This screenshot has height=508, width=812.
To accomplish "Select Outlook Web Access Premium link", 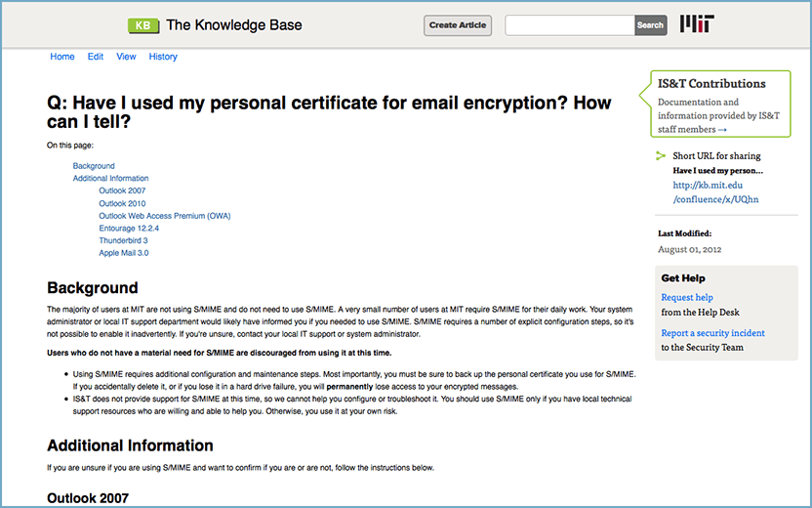I will coord(164,216).
